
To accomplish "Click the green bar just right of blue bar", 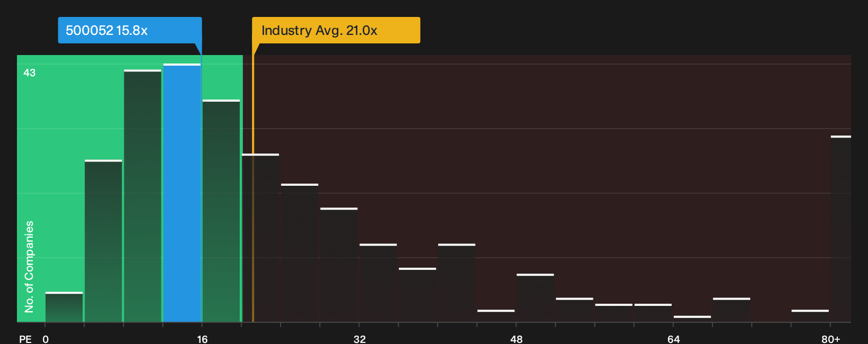I will tap(221, 211).
